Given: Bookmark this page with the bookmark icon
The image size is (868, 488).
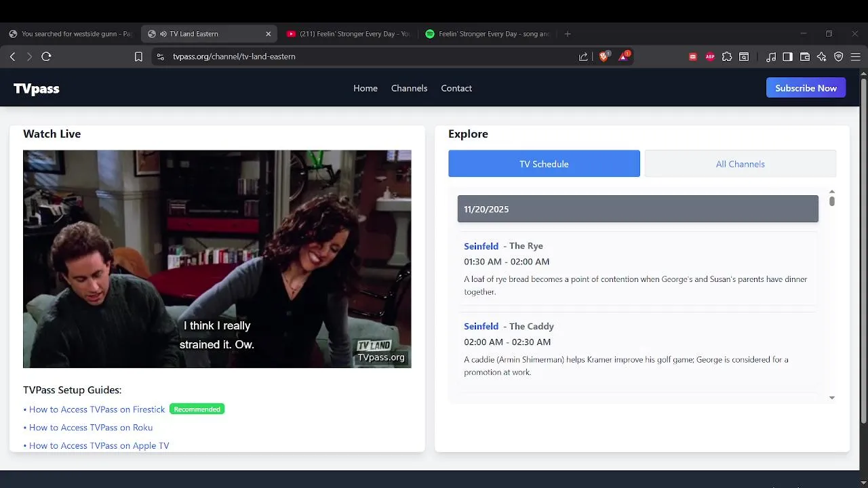Looking at the screenshot, I should point(138,57).
